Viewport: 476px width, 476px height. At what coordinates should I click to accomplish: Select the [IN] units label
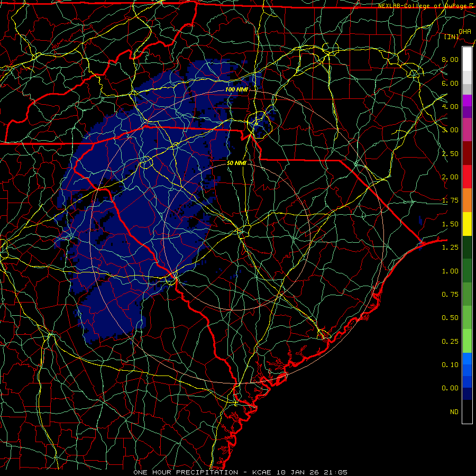[452, 36]
